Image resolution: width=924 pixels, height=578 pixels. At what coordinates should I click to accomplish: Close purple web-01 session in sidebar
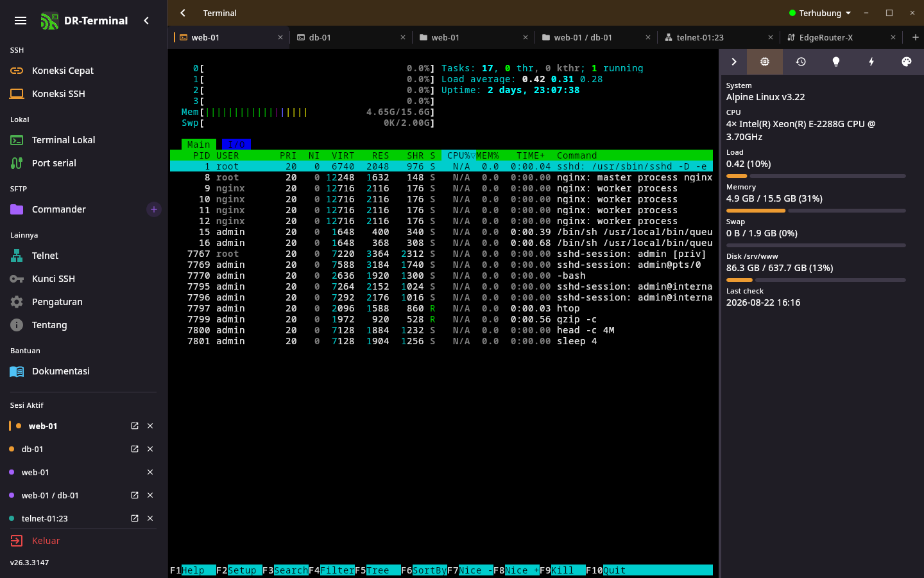[x=150, y=472]
